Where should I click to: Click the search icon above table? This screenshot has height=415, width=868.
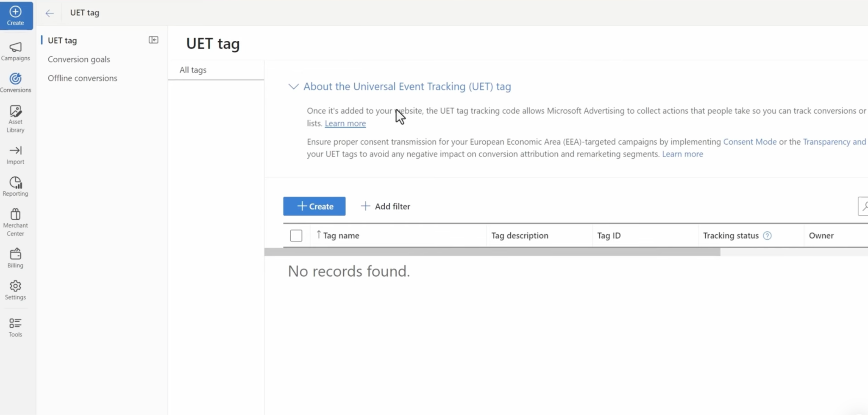[x=863, y=206]
